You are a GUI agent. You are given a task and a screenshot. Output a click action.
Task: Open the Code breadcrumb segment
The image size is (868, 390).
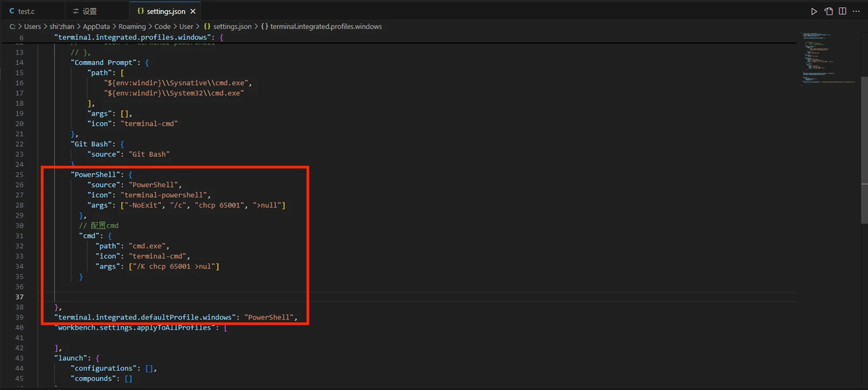162,26
